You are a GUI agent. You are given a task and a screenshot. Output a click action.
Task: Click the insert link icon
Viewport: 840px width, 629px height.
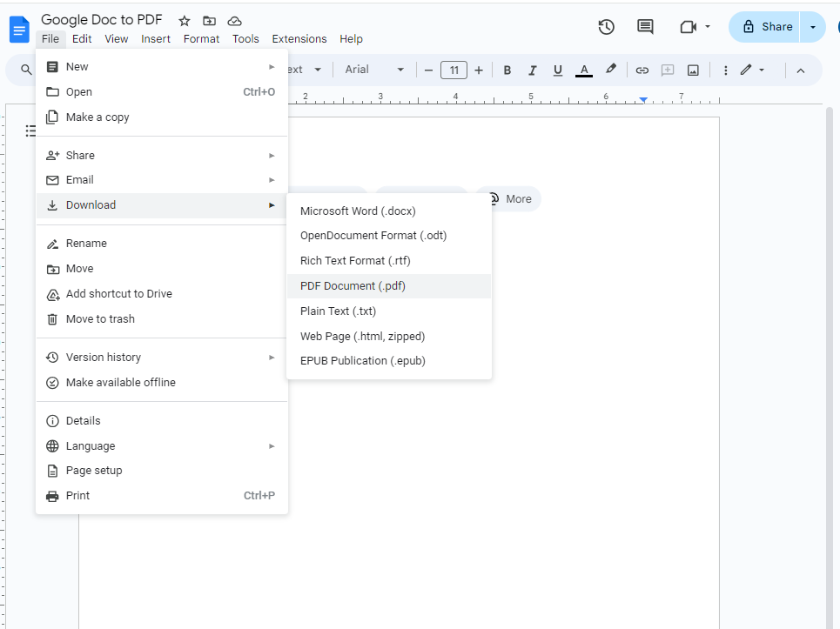pos(642,70)
